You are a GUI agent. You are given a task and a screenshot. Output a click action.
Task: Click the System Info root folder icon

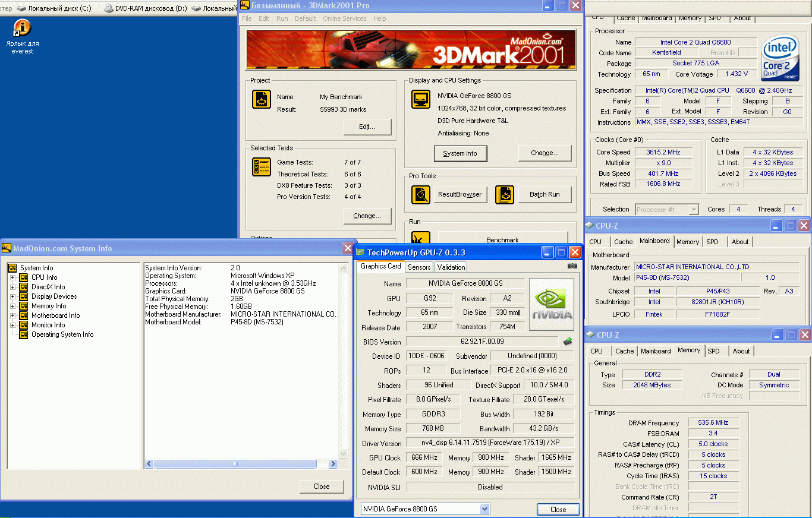coord(12,268)
